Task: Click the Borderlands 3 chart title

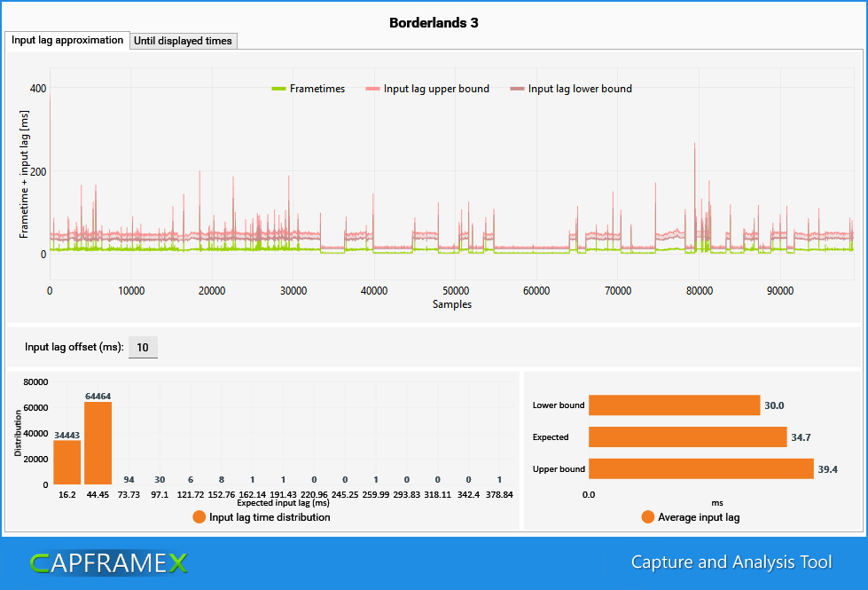Action: [x=434, y=23]
